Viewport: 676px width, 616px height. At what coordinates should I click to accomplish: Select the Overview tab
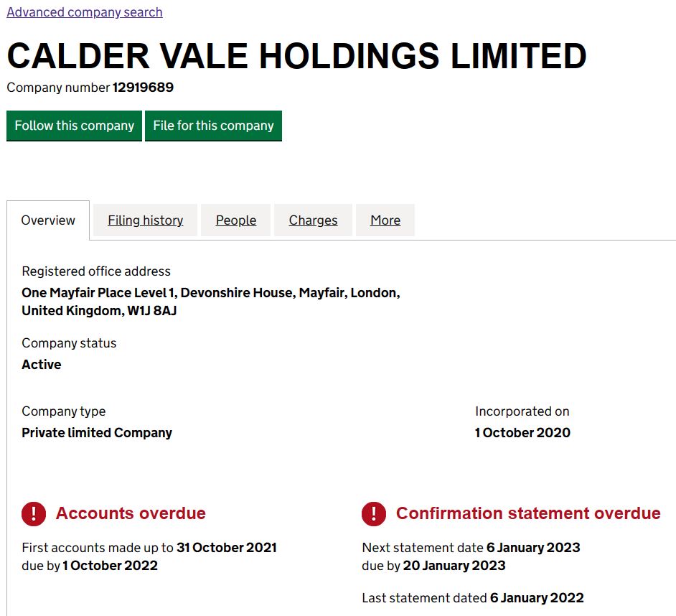point(48,220)
